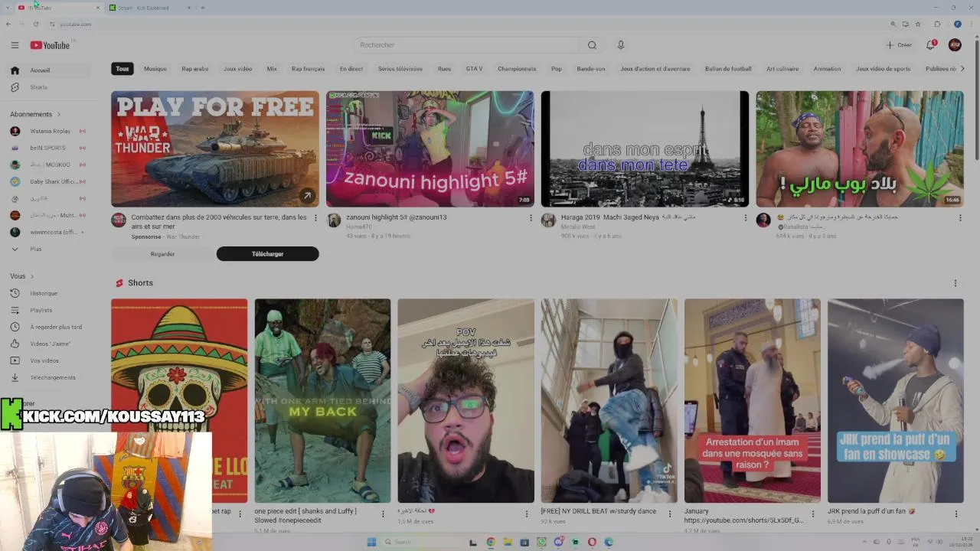Go to Accueil in the sidebar
The image size is (980, 551).
pos(48,70)
